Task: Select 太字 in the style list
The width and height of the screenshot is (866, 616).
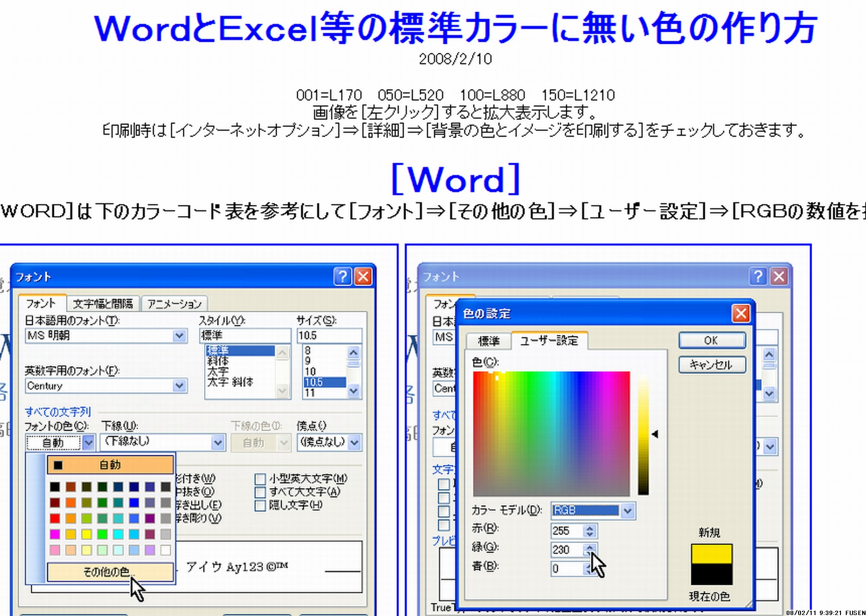Action: coord(218,372)
